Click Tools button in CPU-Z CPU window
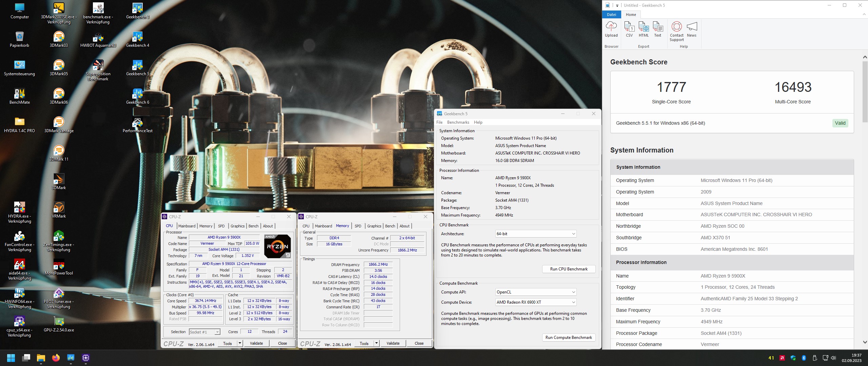Screen dimensions: 868x366 228,343
